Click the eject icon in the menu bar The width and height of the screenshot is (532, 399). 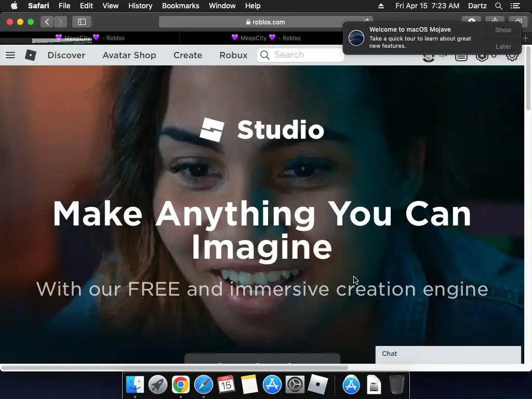[381, 6]
